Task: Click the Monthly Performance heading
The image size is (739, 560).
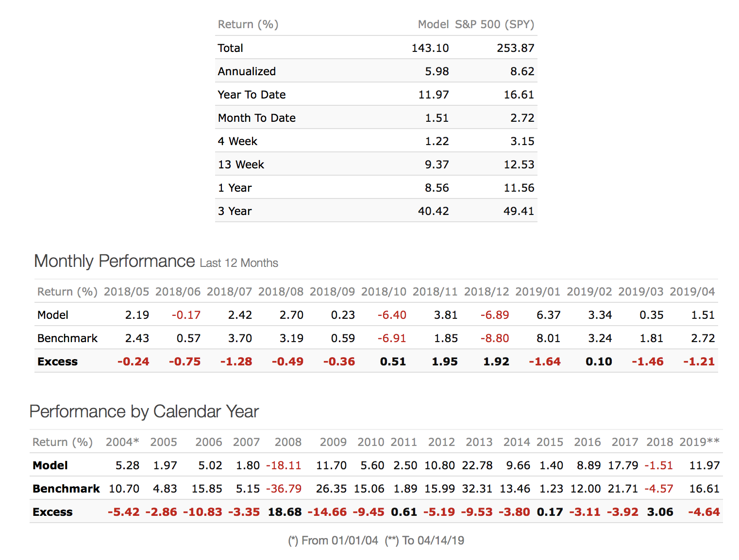Action: click(x=114, y=261)
